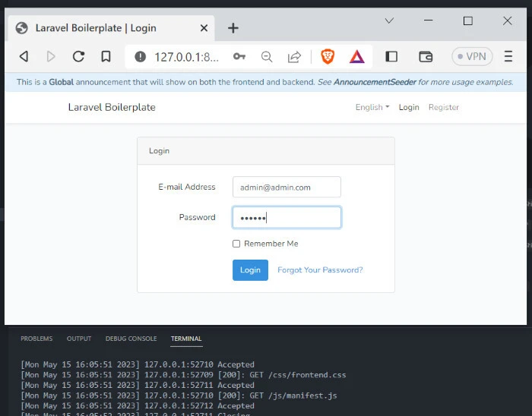Viewport: 532px width, 416px height.
Task: Close the Laravel Boilerplate Login tab
Action: pyautogui.click(x=204, y=28)
